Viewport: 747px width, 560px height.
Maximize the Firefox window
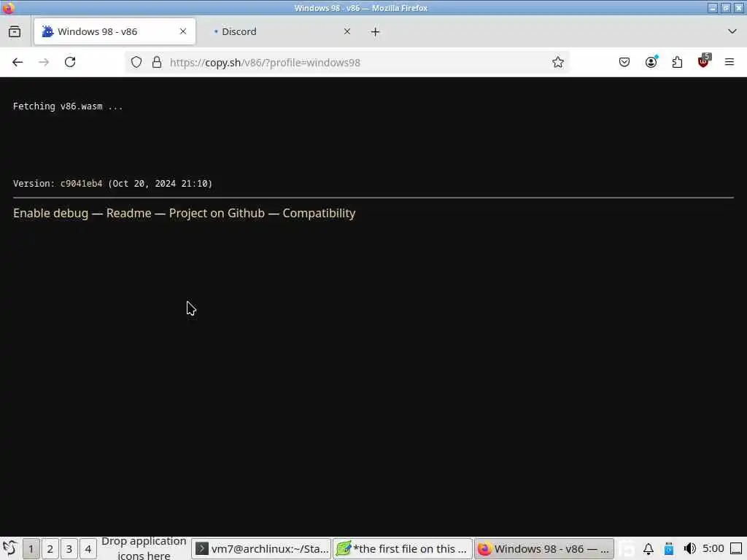(726, 7)
